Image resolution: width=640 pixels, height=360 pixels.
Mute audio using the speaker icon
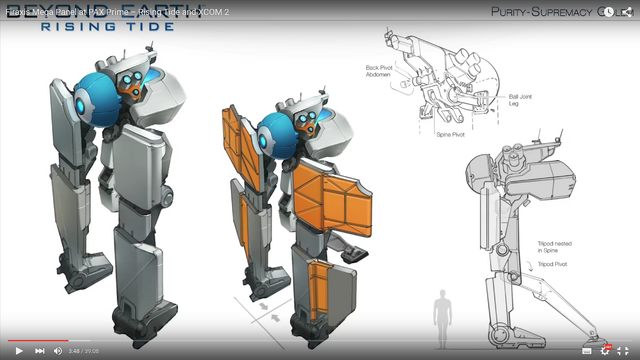click(x=58, y=351)
